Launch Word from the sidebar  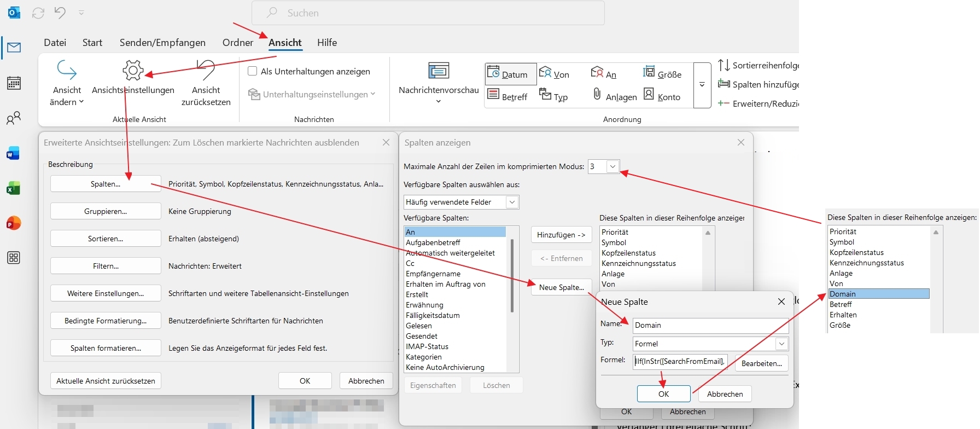13,154
